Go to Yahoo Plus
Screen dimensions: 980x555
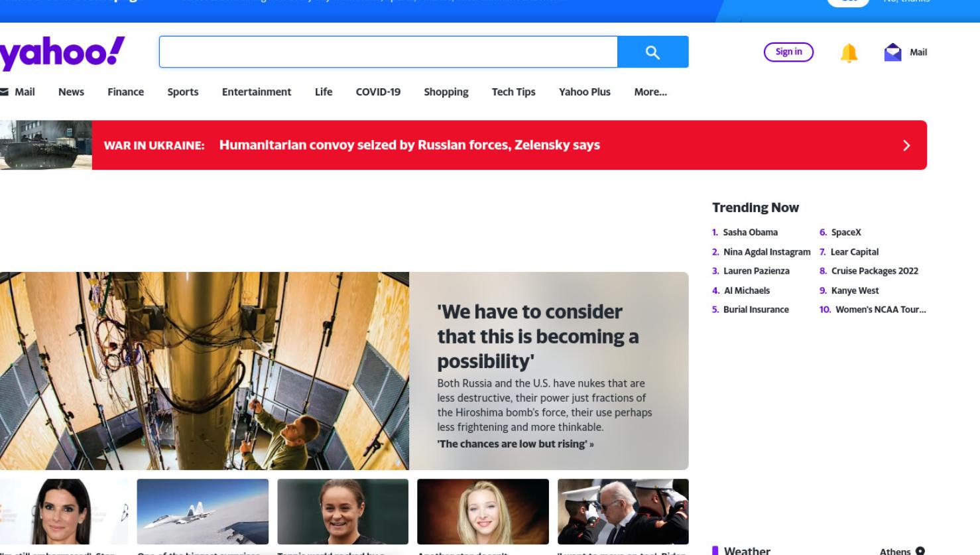pos(584,92)
